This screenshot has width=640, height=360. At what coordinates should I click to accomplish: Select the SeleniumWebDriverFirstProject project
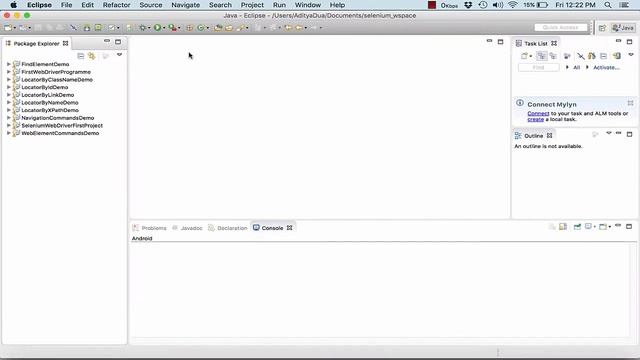coord(62,125)
